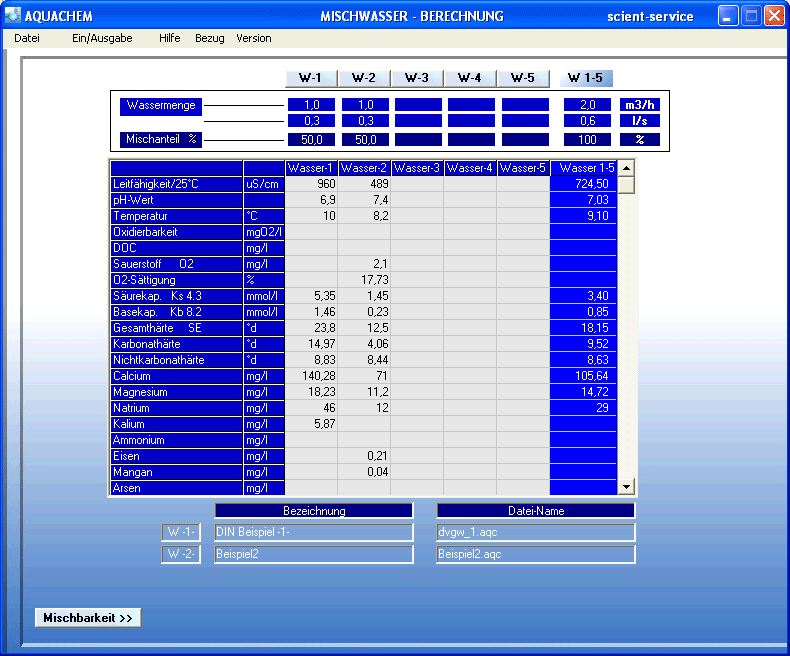Click pH-Wert value 6,9

[311, 200]
